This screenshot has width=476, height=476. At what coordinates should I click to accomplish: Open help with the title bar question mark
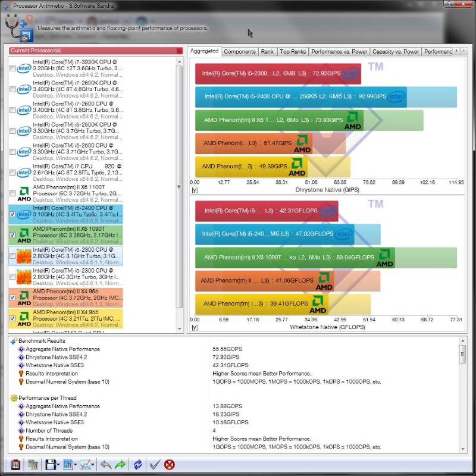point(449,4)
